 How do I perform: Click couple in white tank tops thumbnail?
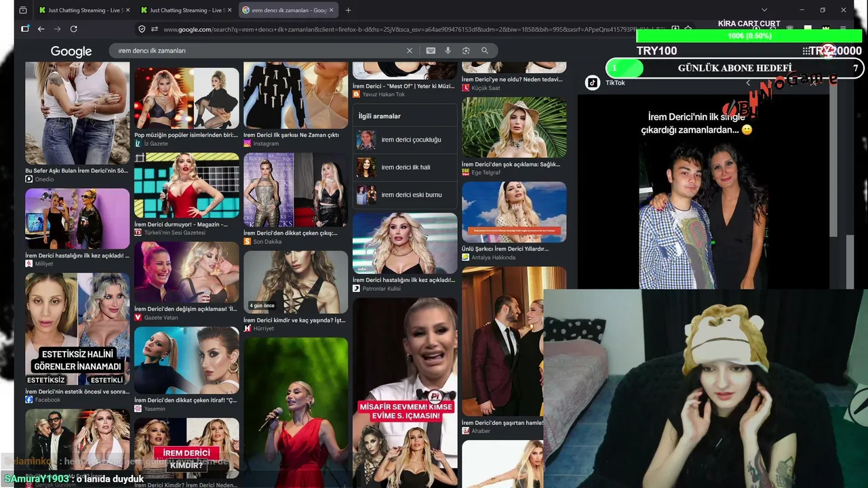click(x=77, y=113)
